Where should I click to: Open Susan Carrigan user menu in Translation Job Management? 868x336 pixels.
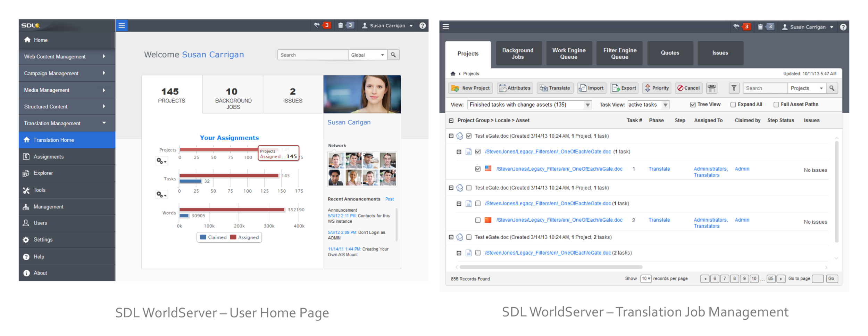tap(808, 27)
